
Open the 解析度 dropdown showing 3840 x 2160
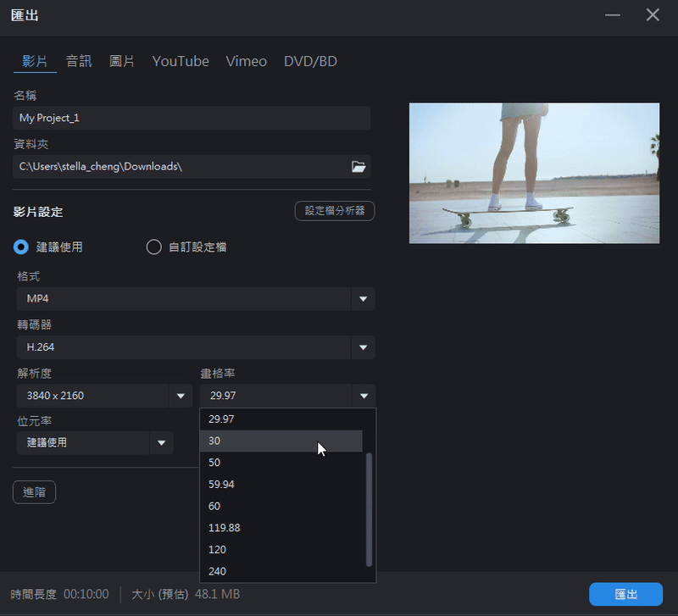click(180, 396)
